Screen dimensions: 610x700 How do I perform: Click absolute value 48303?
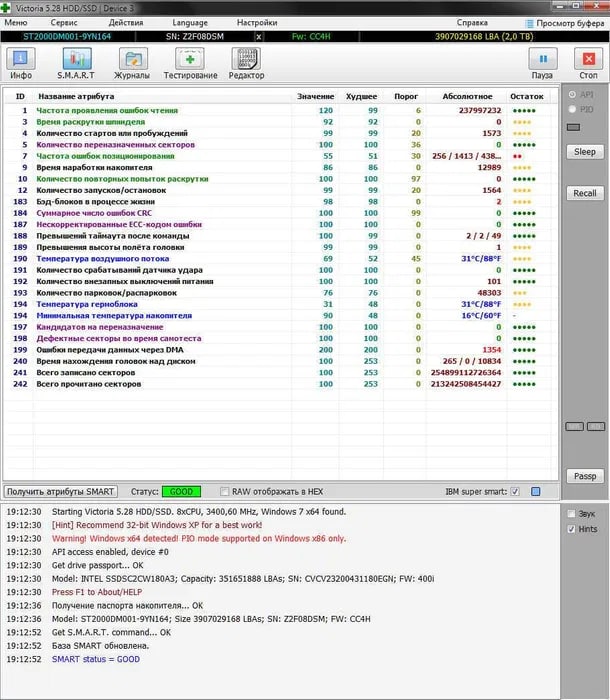tap(489, 293)
